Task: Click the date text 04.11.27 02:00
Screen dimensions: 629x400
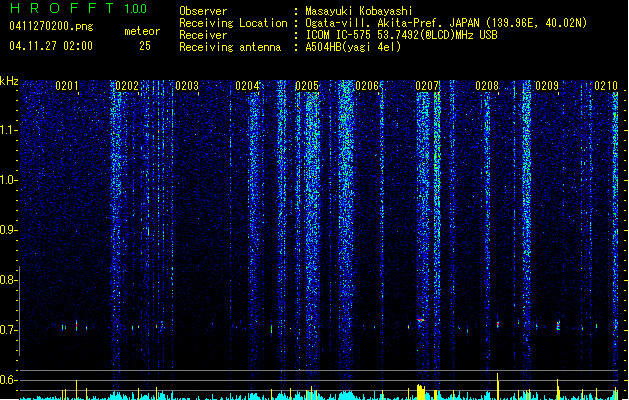Action: coord(51,46)
